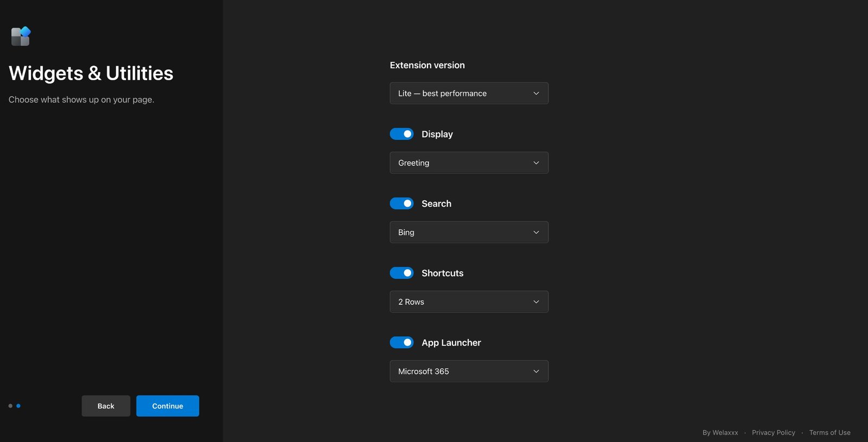The height and width of the screenshot is (442, 868).
Task: Open the Extension version dropdown
Action: click(x=469, y=93)
